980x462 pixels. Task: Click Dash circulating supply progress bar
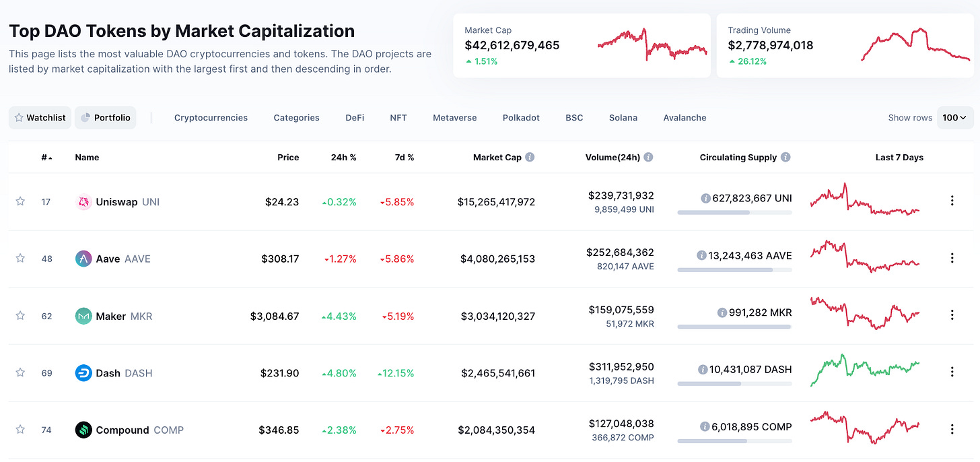(x=734, y=383)
